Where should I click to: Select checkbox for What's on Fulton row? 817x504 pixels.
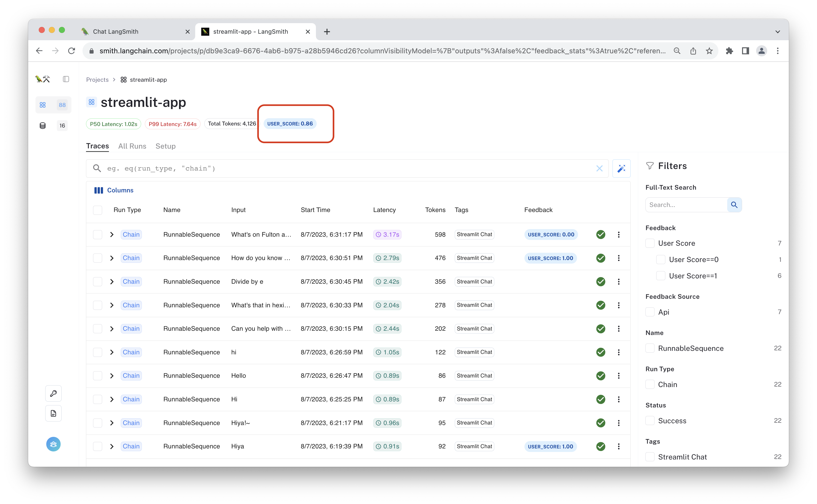point(97,234)
